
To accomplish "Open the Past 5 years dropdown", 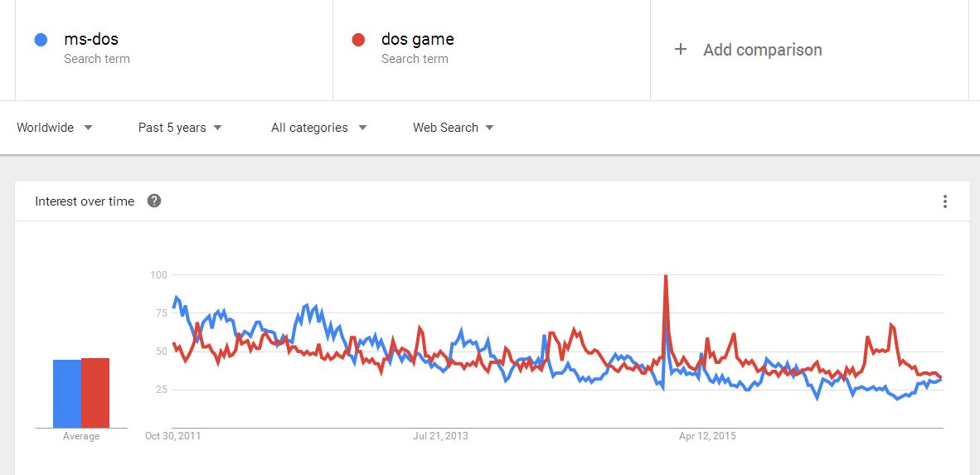I will click(180, 128).
